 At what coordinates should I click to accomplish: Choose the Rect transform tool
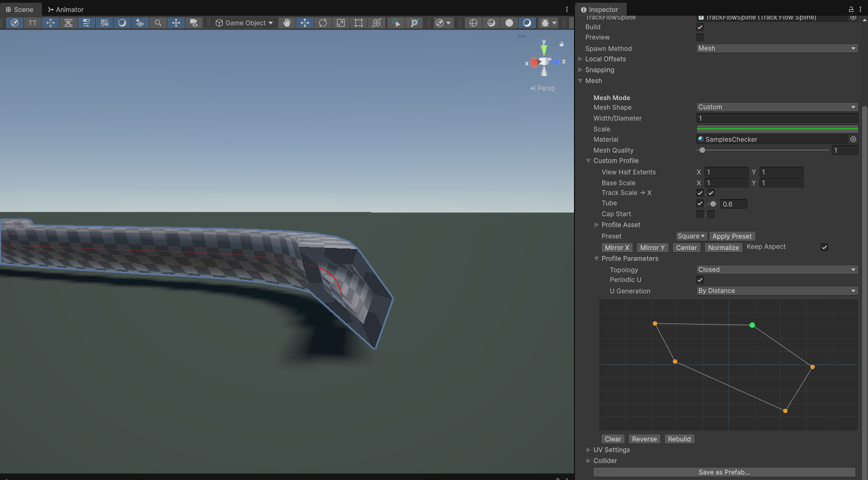point(359,23)
